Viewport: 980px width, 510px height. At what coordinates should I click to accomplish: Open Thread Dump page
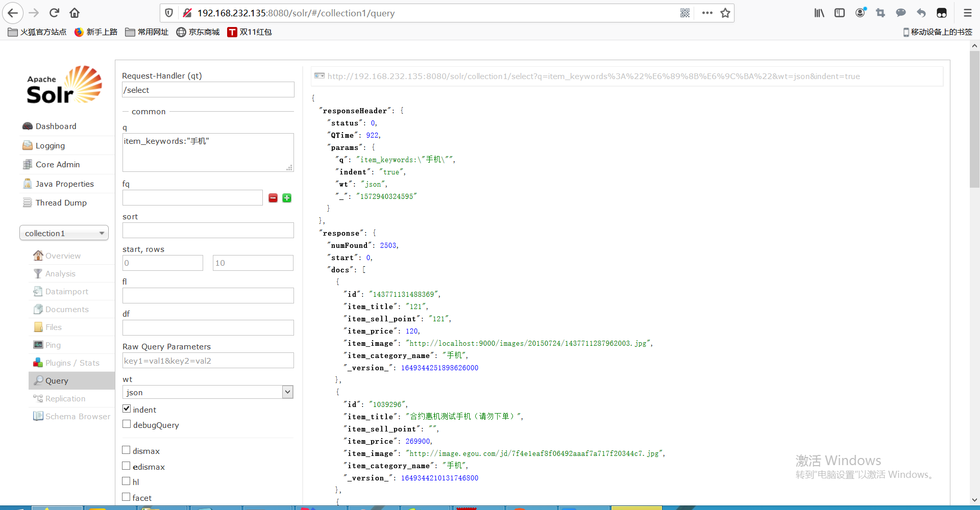(61, 202)
